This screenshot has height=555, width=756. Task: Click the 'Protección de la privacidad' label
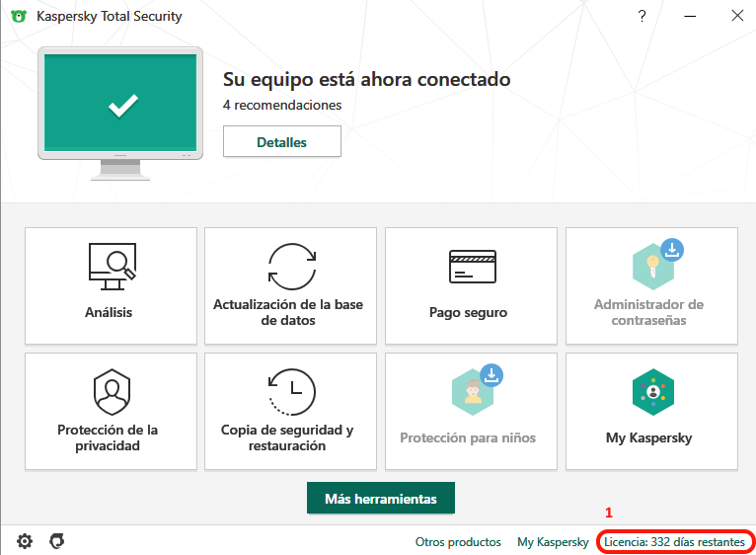click(108, 437)
